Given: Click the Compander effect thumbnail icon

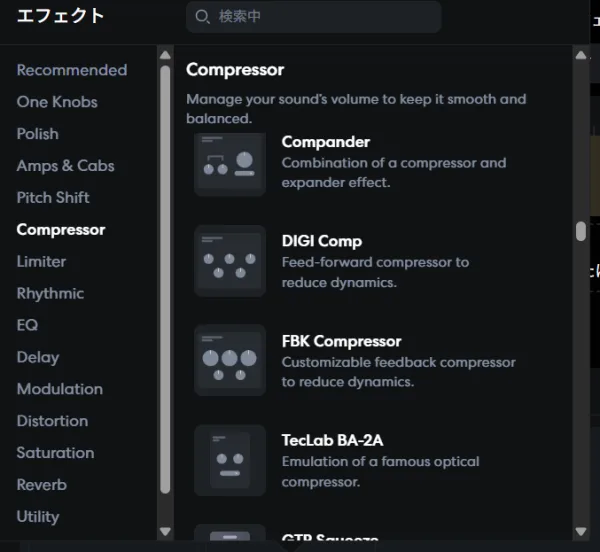Looking at the screenshot, I should (230, 164).
